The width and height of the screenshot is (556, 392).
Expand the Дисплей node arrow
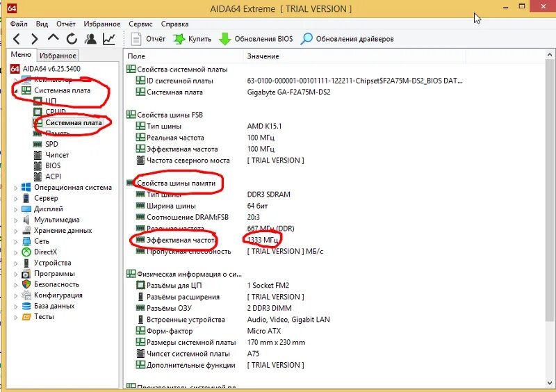coord(15,209)
